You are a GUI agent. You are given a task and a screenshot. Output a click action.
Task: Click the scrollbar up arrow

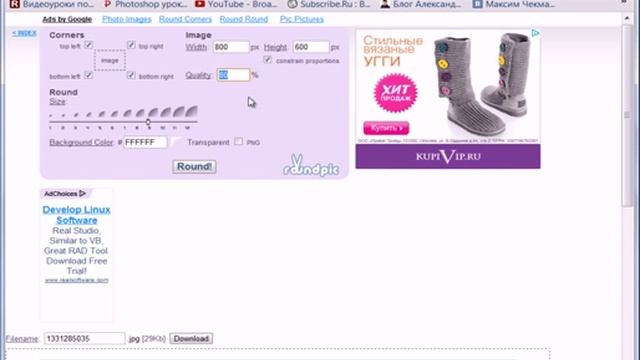coord(627,18)
